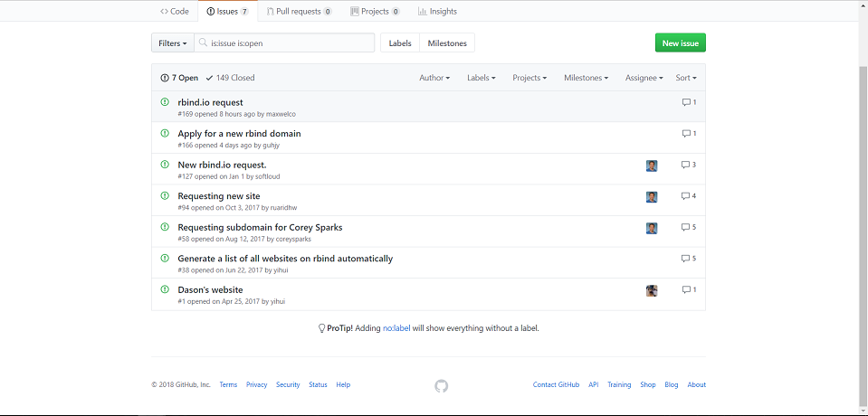The height and width of the screenshot is (416, 868).
Task: Click open-issue icon beside 'Dason's website'
Action: (165, 289)
